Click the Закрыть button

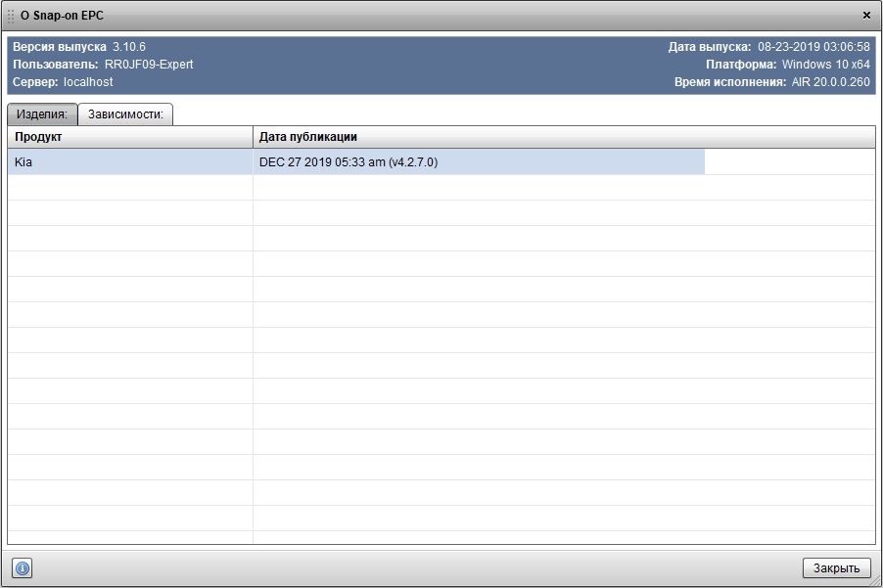(836, 567)
